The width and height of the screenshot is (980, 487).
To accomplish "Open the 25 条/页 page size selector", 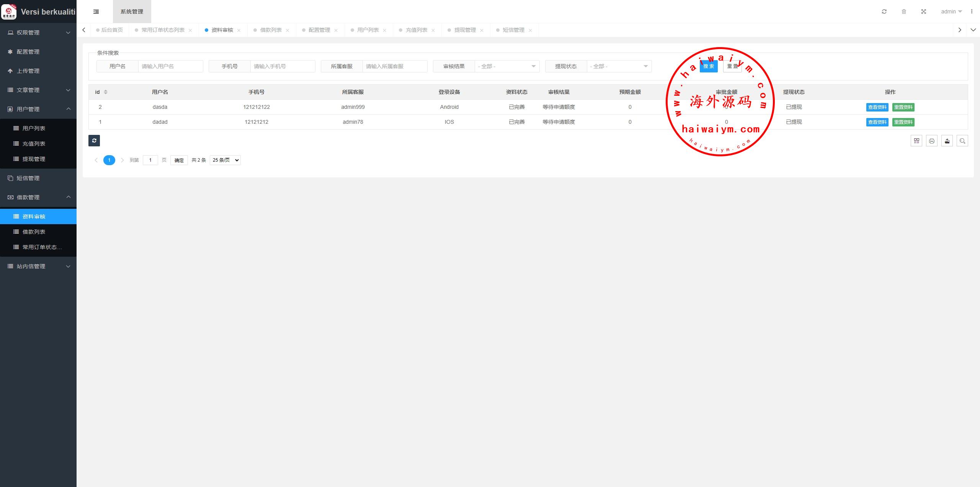I will coord(225,160).
